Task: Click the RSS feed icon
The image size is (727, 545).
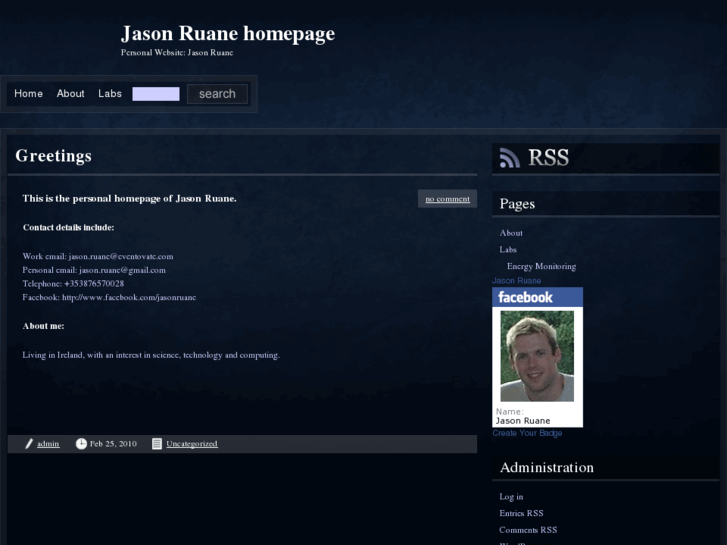Action: tap(510, 158)
